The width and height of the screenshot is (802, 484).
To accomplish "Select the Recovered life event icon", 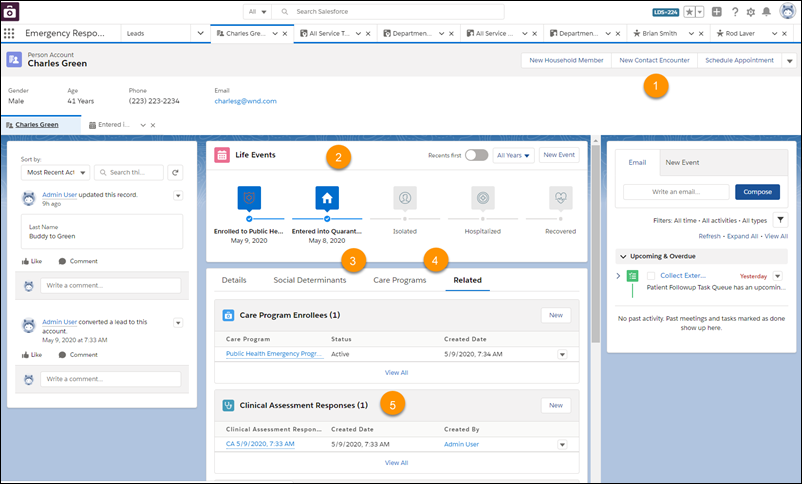I will click(x=561, y=198).
